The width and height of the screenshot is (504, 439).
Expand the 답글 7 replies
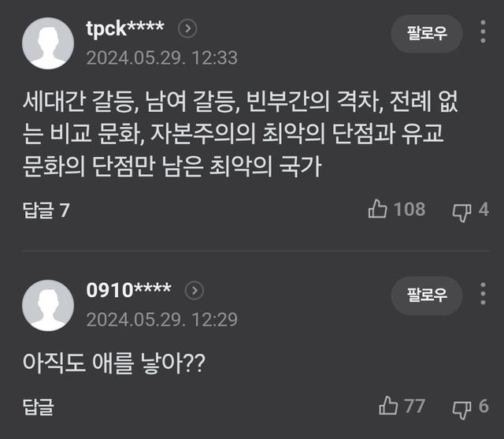pyautogui.click(x=46, y=210)
